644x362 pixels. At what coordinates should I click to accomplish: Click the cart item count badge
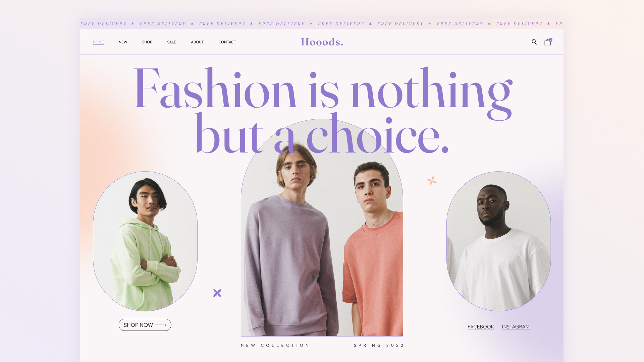tap(550, 40)
